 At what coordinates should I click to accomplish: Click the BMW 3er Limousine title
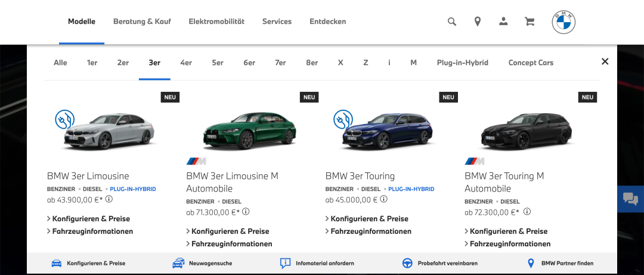[x=88, y=176]
